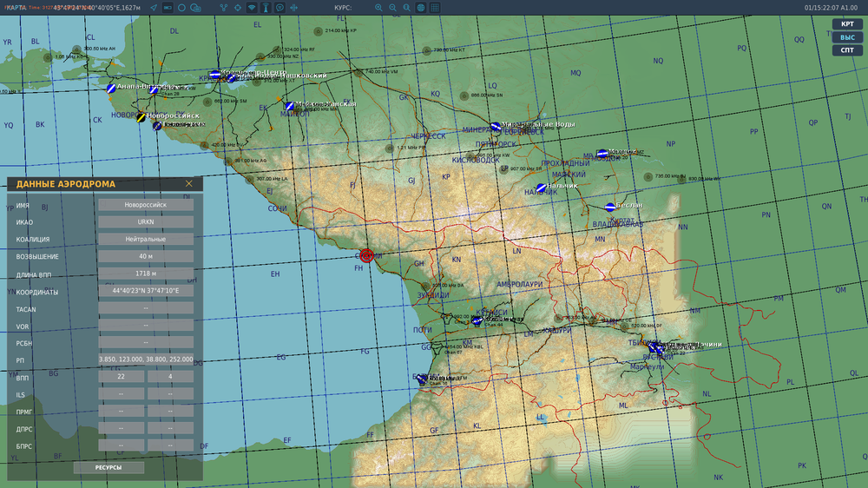Toggle the control tower airfields icon
Image resolution: width=868 pixels, height=488 pixels.
[x=266, y=8]
